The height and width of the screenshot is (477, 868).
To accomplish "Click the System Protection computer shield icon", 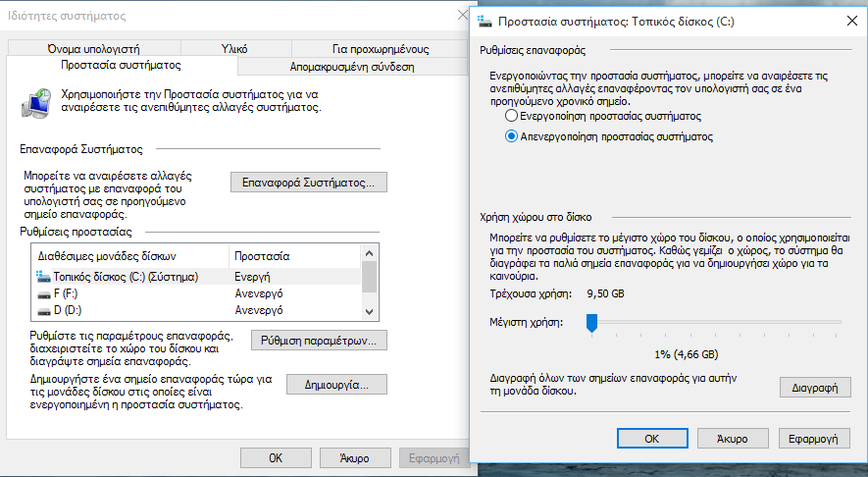I will tap(36, 100).
